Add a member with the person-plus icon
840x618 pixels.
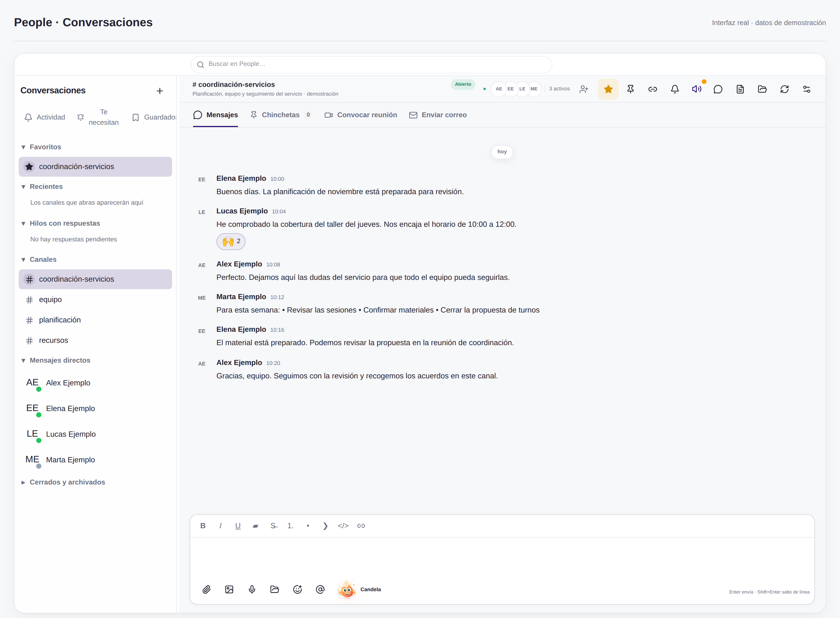(584, 89)
